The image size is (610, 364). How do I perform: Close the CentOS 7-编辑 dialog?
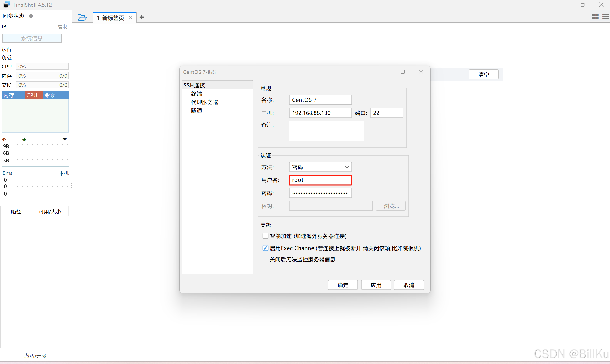(421, 72)
